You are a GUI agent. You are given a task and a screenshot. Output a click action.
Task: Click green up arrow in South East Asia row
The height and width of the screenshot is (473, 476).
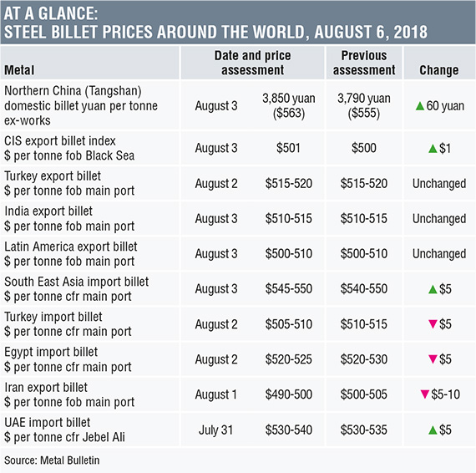coord(433,289)
